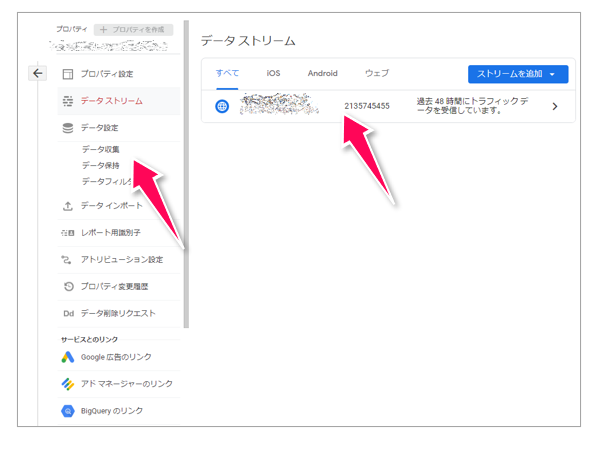Click the アド マネージャーのリンク icon
This screenshot has width=604, height=449.
coord(68,384)
